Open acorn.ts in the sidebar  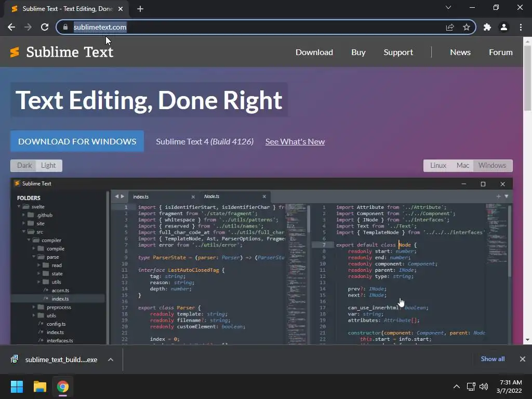coord(60,290)
